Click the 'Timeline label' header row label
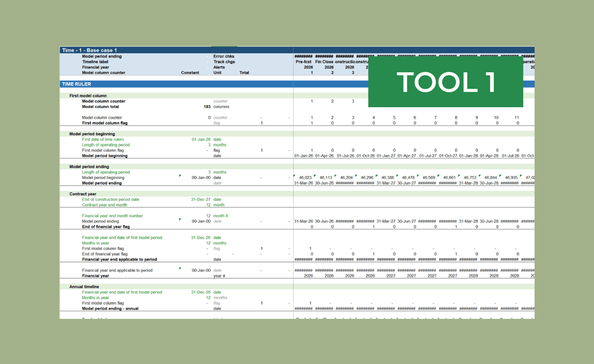The height and width of the screenshot is (364, 594). (95, 61)
